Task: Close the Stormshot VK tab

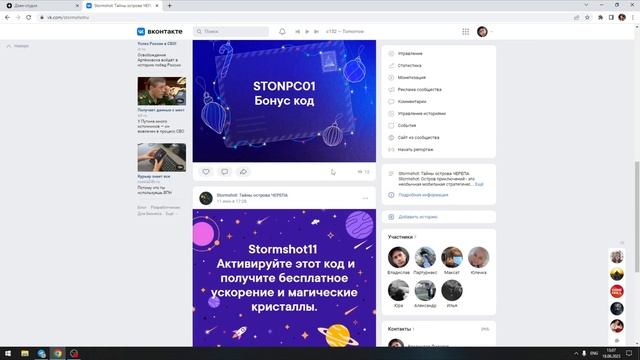Action: pyautogui.click(x=157, y=6)
